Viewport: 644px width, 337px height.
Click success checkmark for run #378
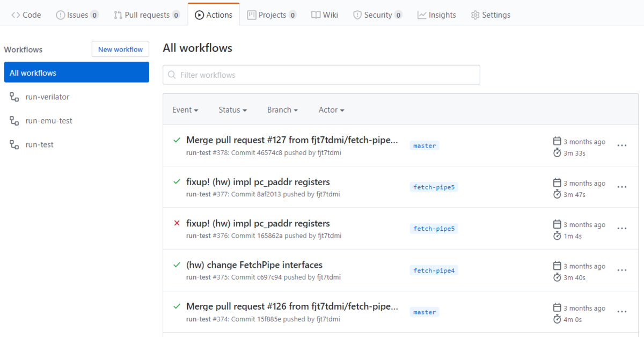(x=177, y=140)
